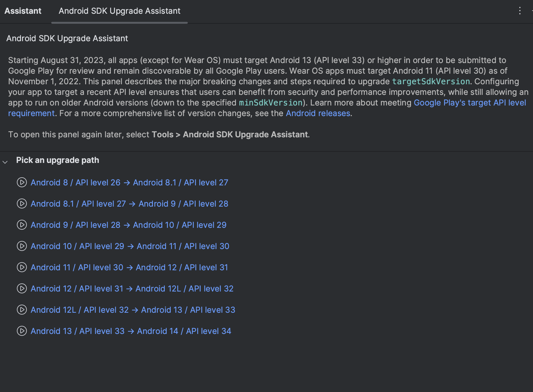The image size is (533, 392).
Task: Start the Android 12L to 13 path icon
Action: click(22, 310)
